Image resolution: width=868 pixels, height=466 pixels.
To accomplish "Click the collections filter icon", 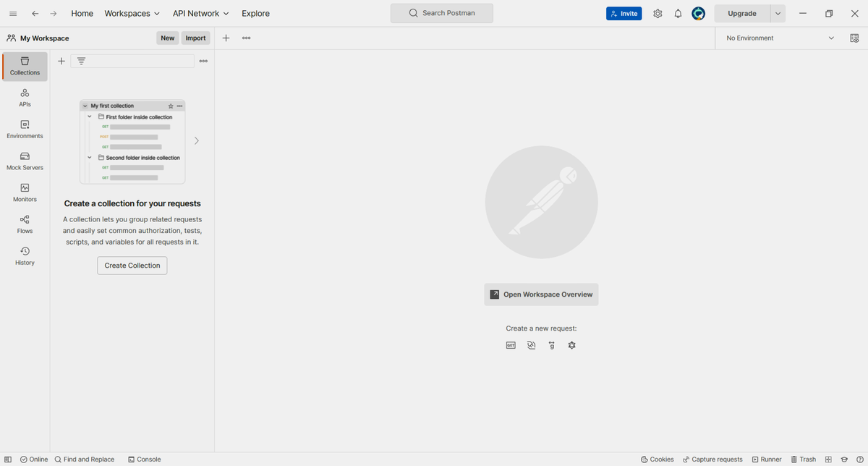I will (81, 61).
